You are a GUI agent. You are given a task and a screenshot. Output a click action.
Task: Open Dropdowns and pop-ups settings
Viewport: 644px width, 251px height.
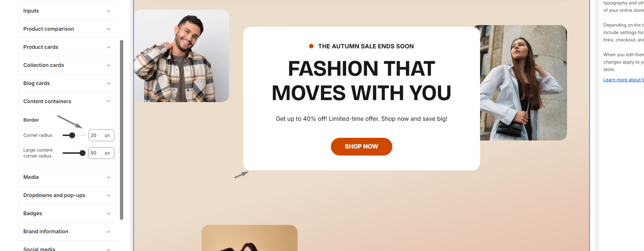pyautogui.click(x=68, y=195)
